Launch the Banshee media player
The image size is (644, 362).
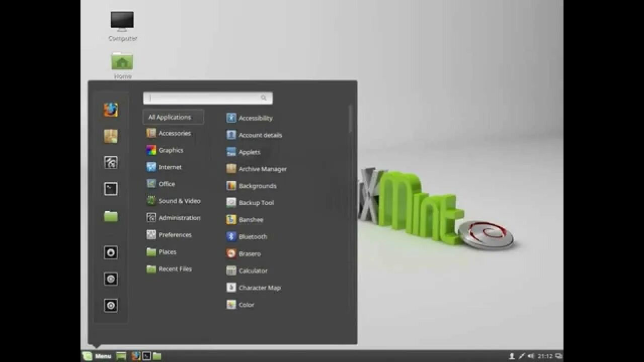pos(245,220)
